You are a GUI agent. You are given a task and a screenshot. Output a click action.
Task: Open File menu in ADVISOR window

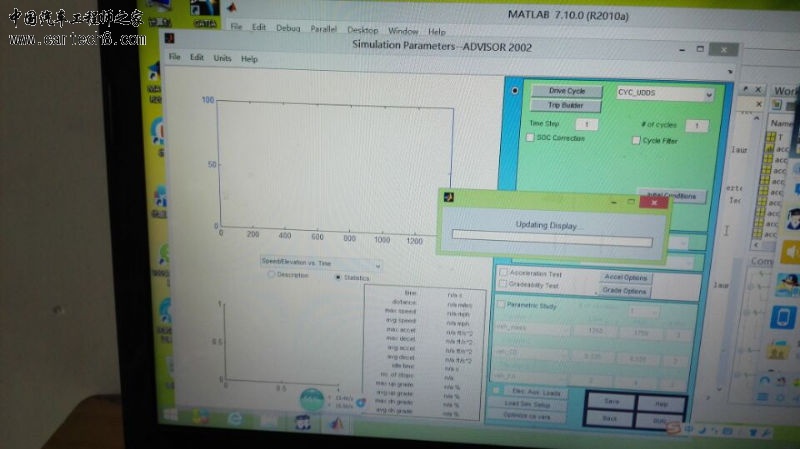pos(174,57)
